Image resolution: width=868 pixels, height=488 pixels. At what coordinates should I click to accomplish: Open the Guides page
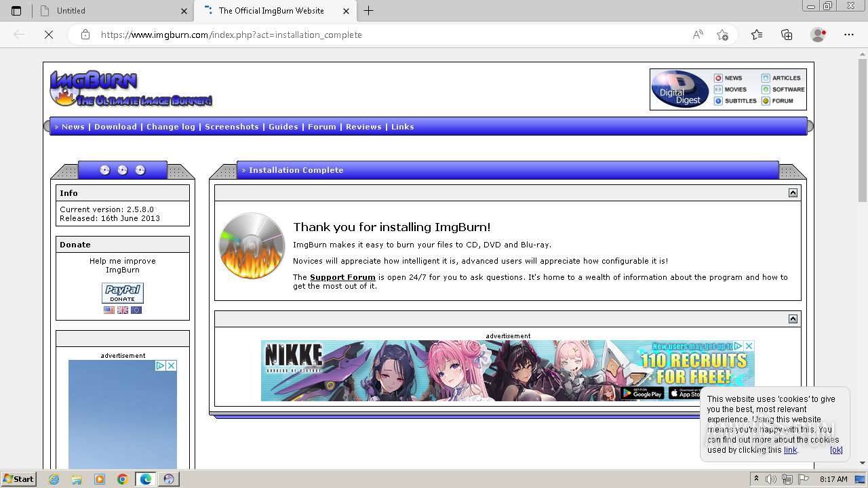(283, 127)
